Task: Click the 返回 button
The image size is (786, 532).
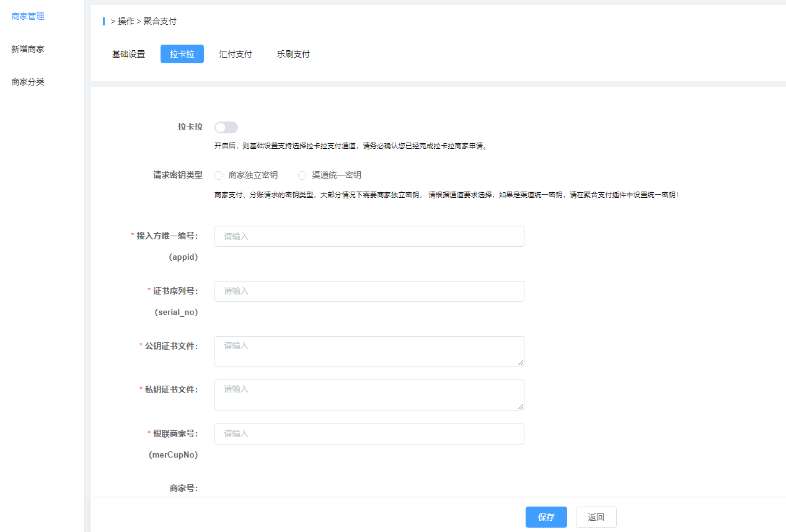Action: pos(596,517)
